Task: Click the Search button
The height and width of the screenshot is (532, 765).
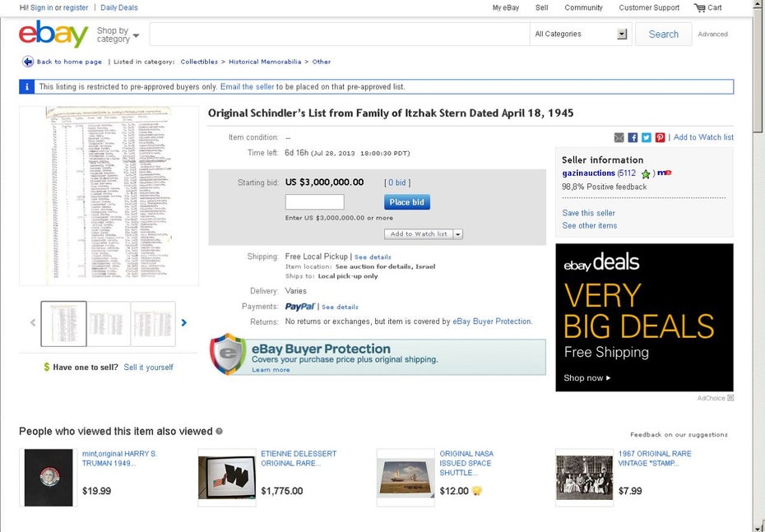Action: pyautogui.click(x=664, y=35)
